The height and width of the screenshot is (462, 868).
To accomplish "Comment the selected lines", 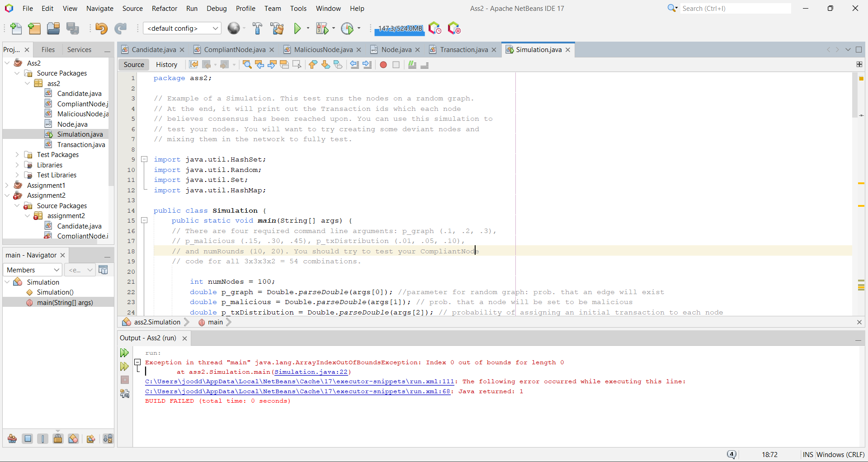I will tap(412, 65).
